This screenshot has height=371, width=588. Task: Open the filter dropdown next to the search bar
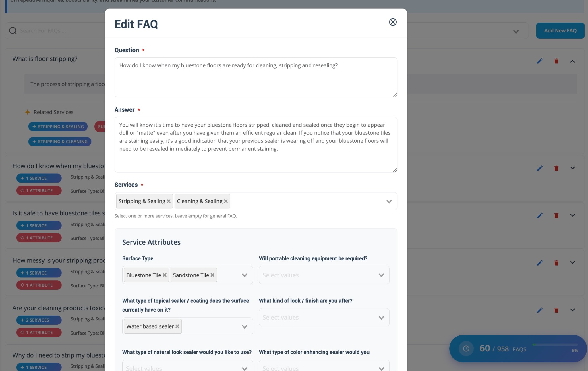pyautogui.click(x=515, y=32)
